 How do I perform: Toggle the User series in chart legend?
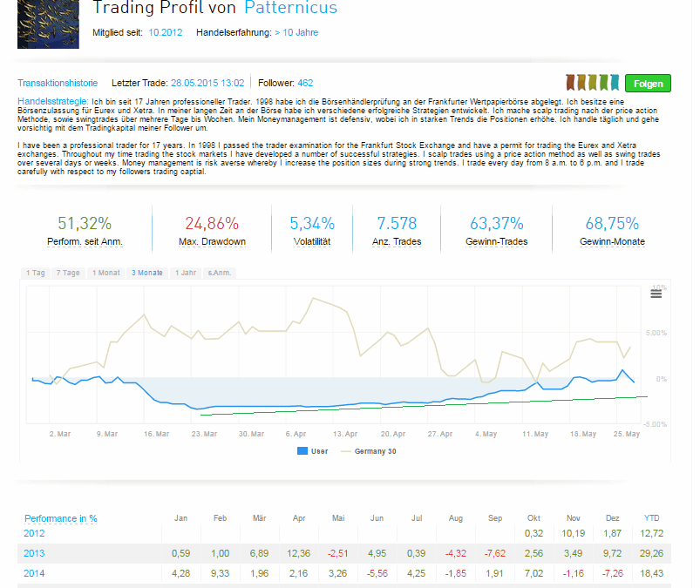[x=314, y=451]
